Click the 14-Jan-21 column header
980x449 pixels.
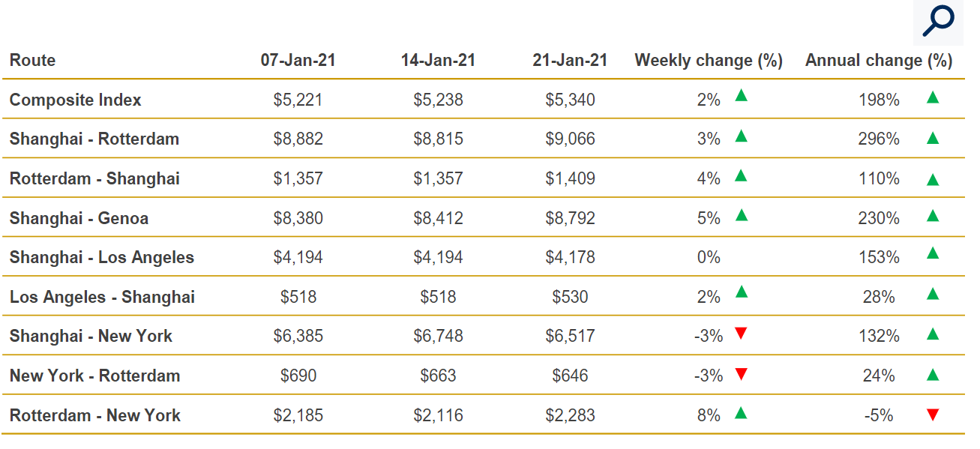point(438,61)
